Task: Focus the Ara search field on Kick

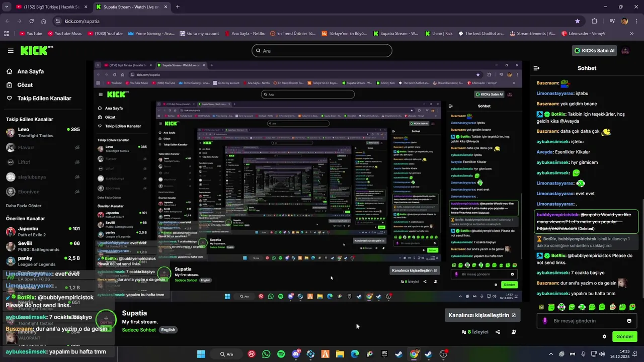Action: 322,51
